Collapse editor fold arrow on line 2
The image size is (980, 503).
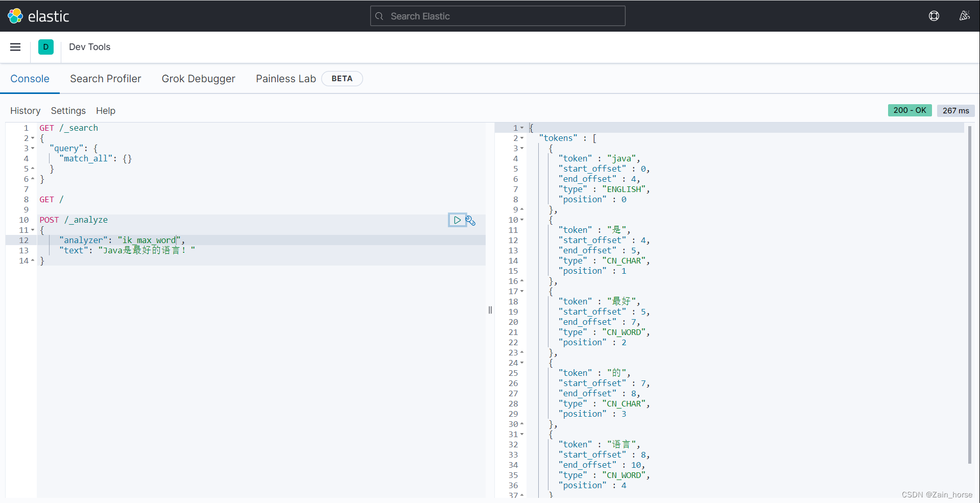[x=33, y=138]
